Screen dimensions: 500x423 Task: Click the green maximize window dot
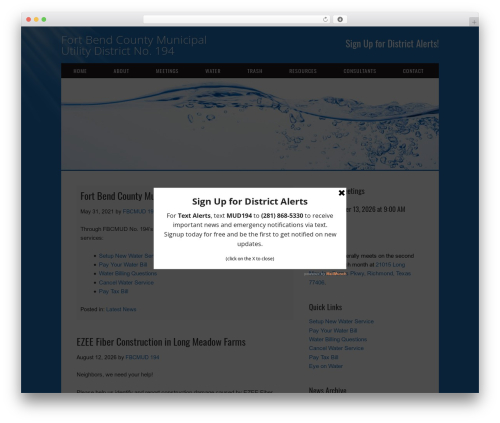coord(44,19)
